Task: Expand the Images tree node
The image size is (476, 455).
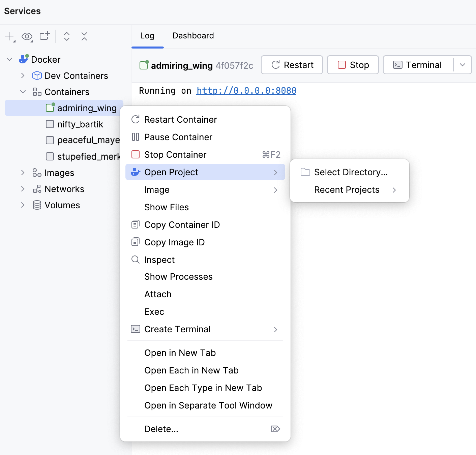Action: pos(23,173)
